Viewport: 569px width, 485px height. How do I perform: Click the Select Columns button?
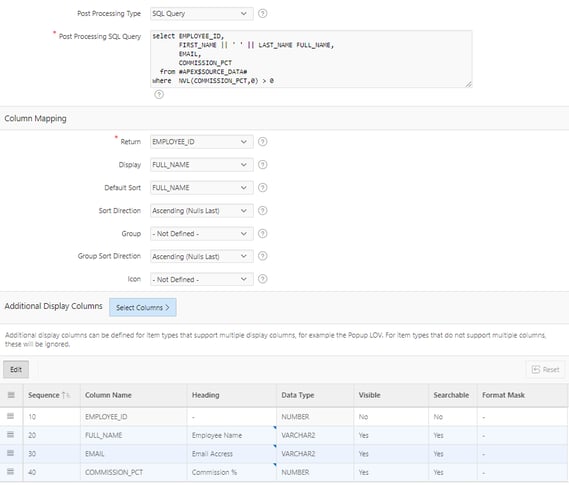[143, 307]
